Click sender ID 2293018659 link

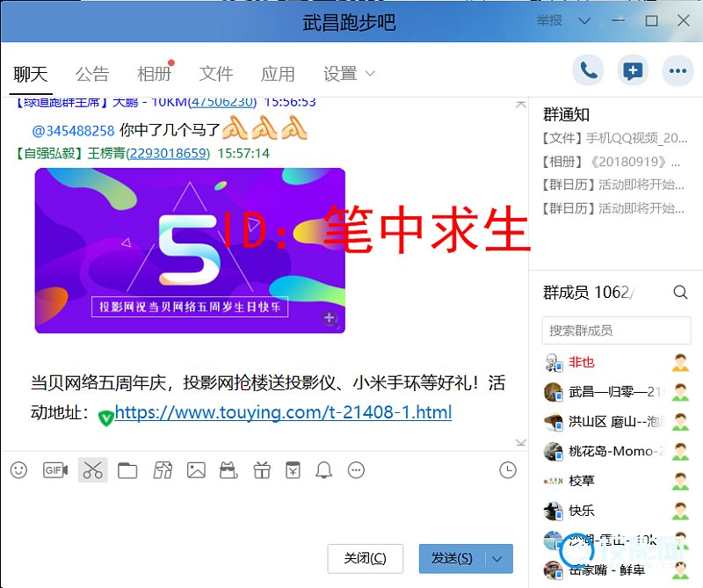point(168,154)
